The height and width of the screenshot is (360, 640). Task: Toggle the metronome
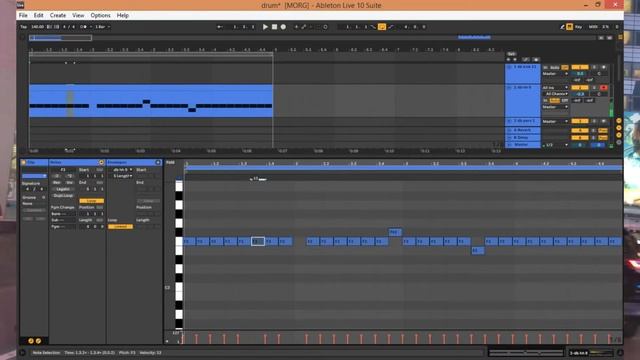[84, 27]
